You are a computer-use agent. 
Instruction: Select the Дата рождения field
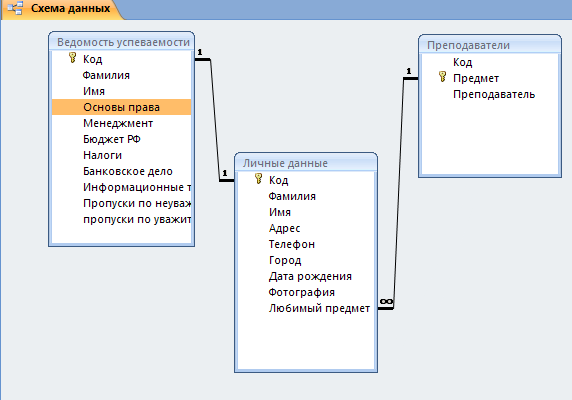tap(306, 276)
